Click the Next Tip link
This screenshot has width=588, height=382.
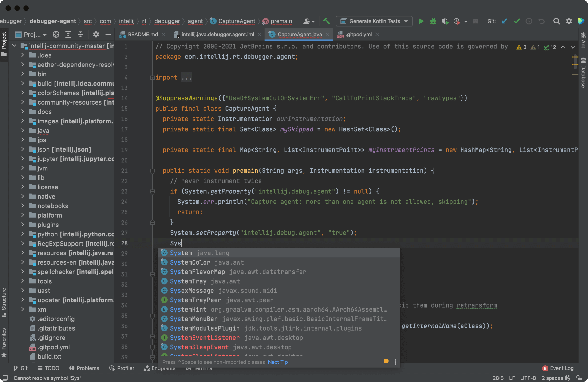pos(278,362)
